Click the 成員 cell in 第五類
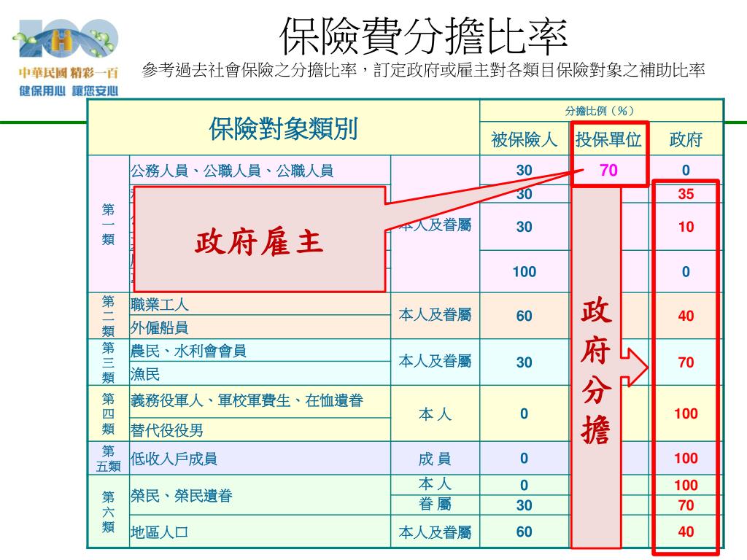This screenshot has width=747, height=560. click(435, 459)
